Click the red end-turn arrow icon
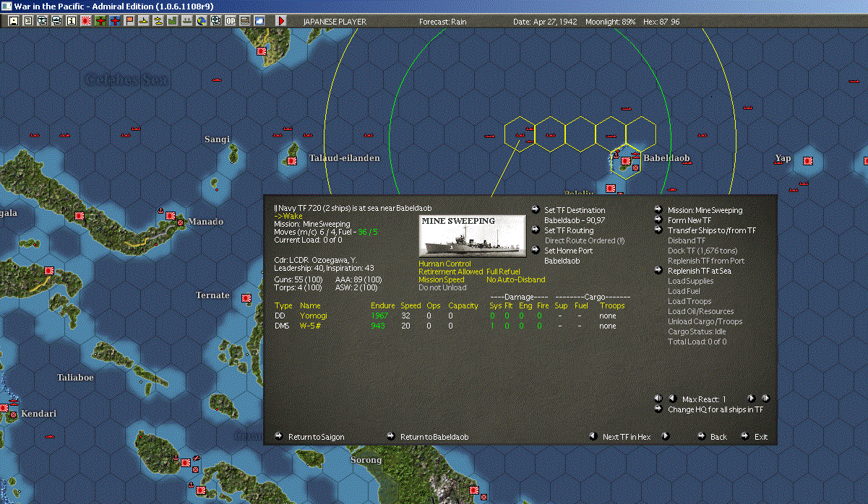The height and width of the screenshot is (504, 868). point(281,21)
